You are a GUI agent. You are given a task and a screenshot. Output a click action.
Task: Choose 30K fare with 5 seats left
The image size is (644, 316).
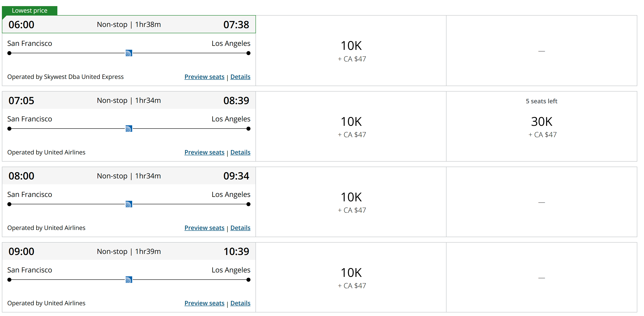(541, 126)
